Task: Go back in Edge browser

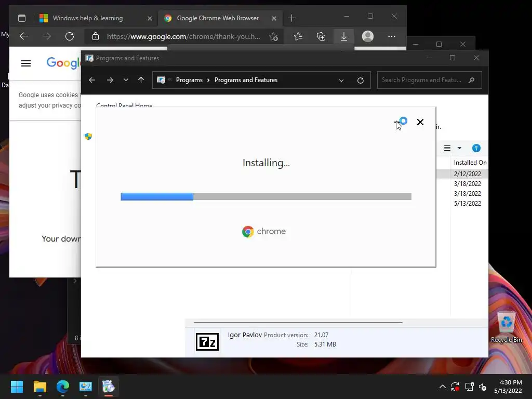Action: pos(24,36)
